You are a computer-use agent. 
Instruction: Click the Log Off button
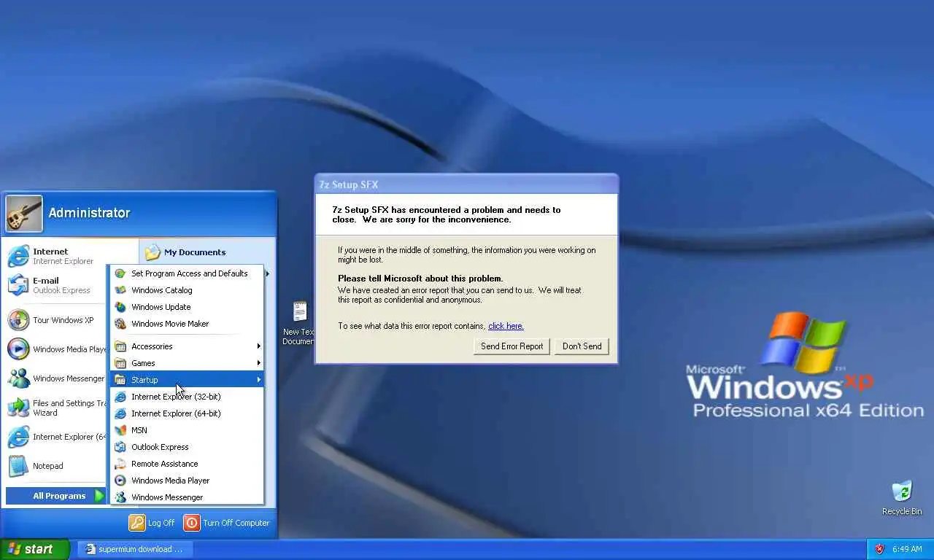(x=152, y=523)
